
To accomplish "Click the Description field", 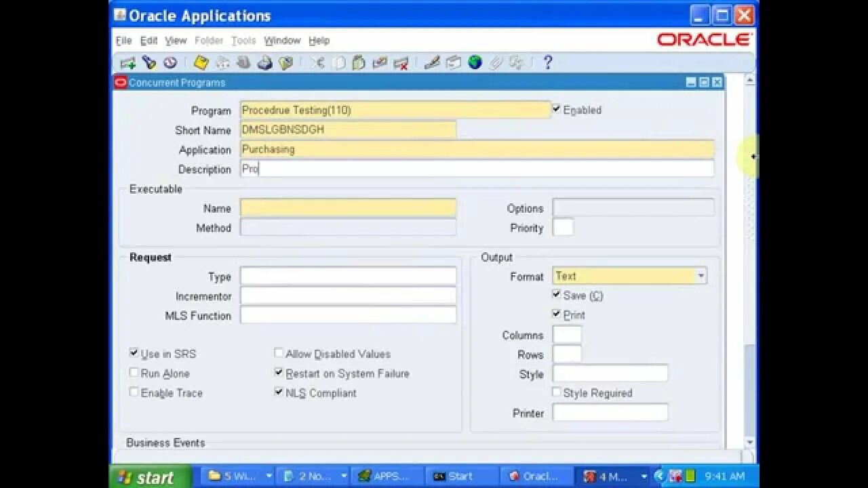I will 477,169.
